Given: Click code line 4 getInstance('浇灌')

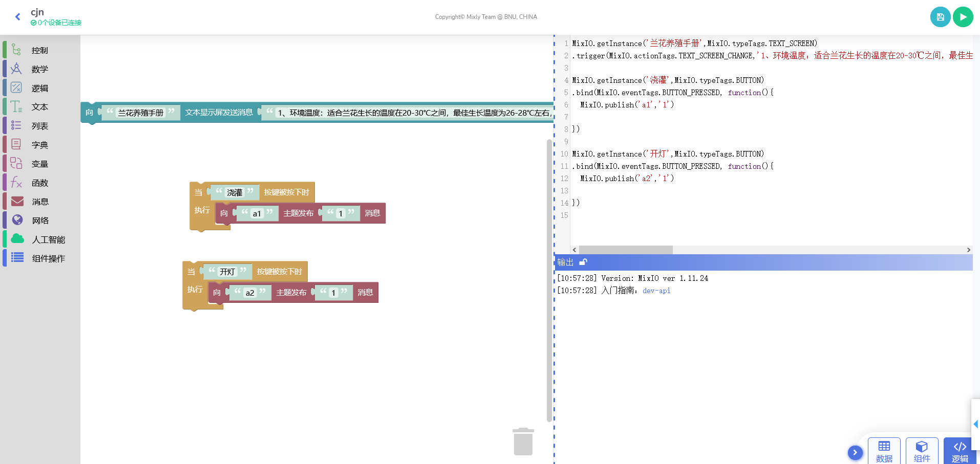Looking at the screenshot, I should click(x=668, y=80).
